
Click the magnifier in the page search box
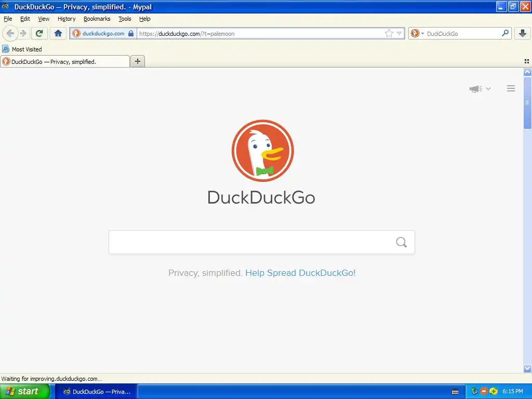(402, 242)
